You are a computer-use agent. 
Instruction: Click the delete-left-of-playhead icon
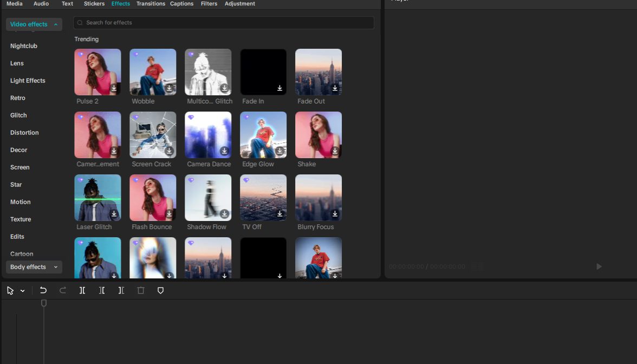102,290
